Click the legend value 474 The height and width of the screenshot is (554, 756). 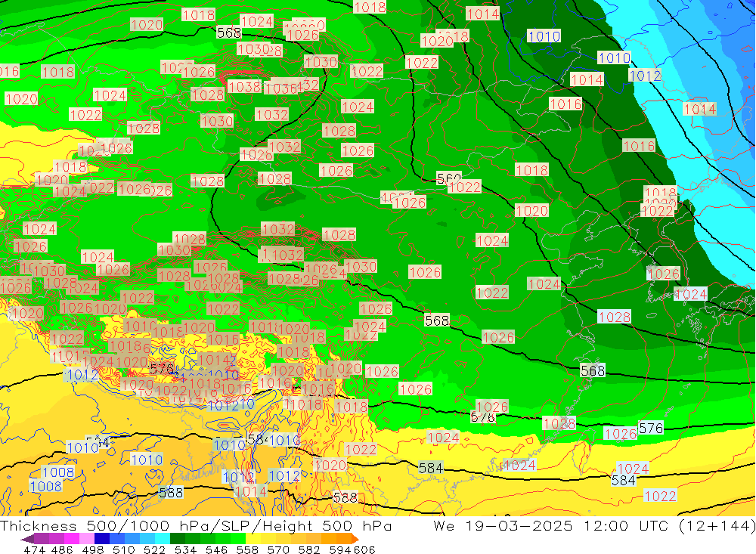[34, 549]
